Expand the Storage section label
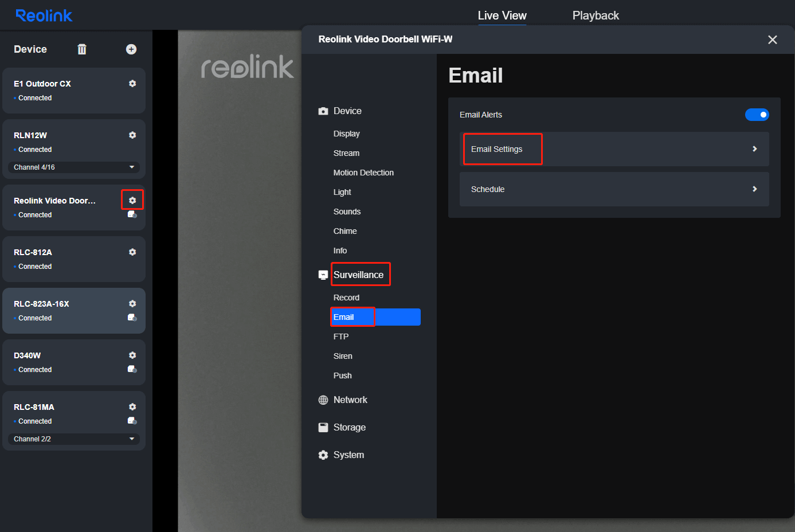This screenshot has height=532, width=795. click(350, 428)
